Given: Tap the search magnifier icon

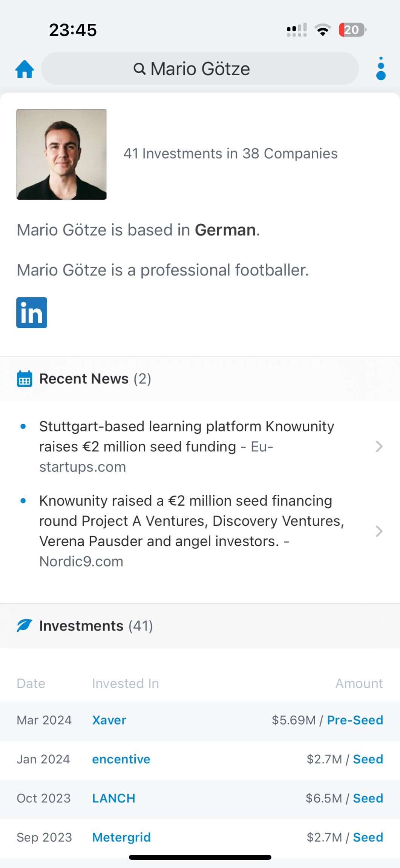Looking at the screenshot, I should coord(139,69).
